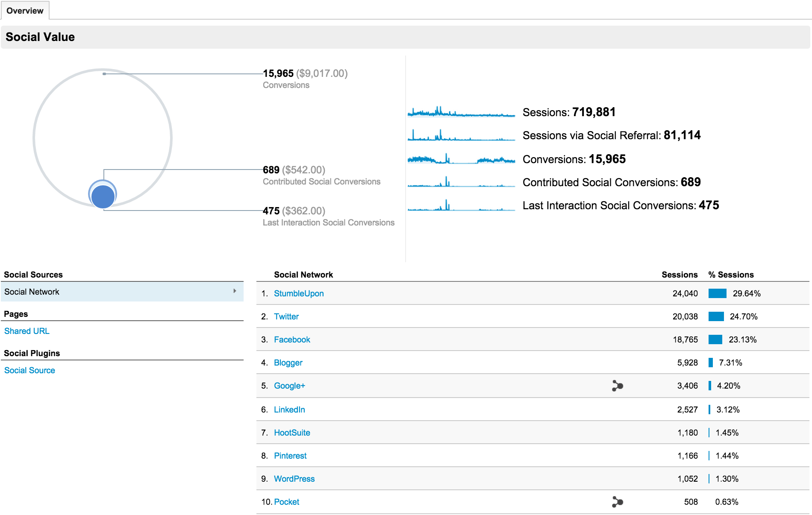Click the Contributed Social Conversions sparkline
The height and width of the screenshot is (515, 812).
point(461,182)
